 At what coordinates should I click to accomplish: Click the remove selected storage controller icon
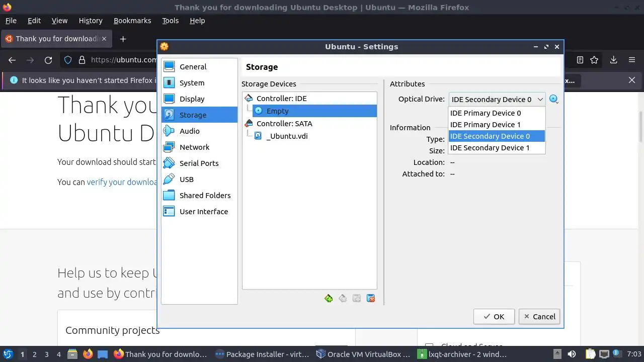pos(343,299)
